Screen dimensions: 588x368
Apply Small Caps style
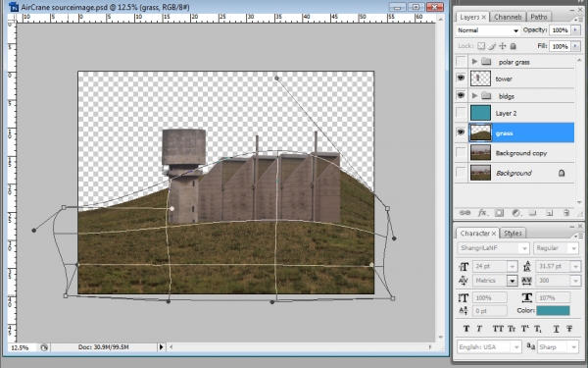[512, 329]
